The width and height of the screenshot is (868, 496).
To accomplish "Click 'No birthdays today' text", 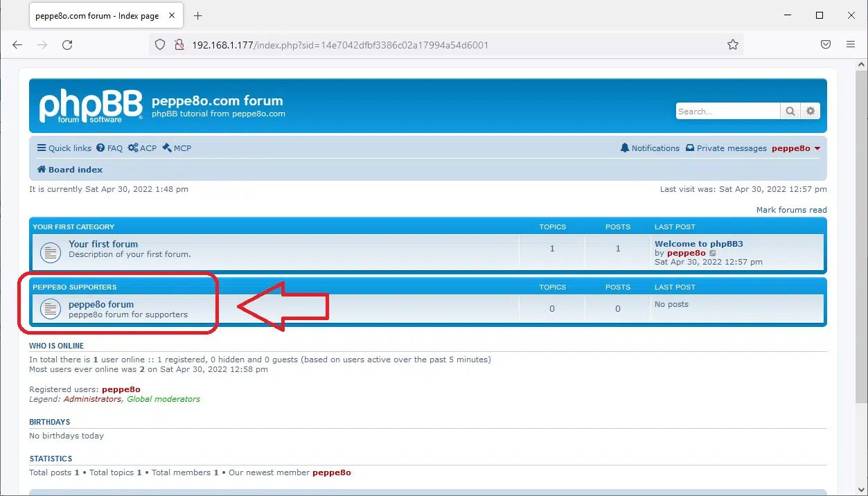I will (67, 436).
